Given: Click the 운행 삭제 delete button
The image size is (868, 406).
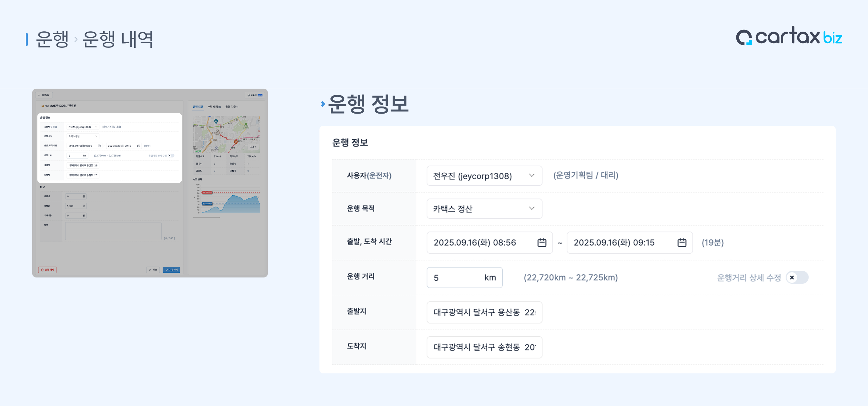Looking at the screenshot, I should [47, 270].
